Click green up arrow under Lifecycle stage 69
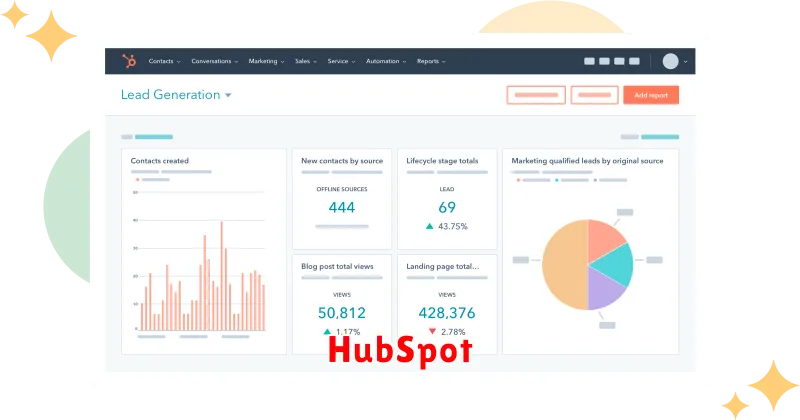 pos(430,227)
